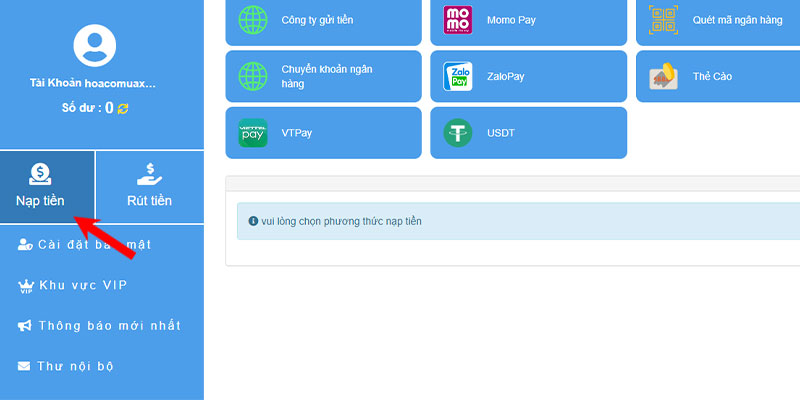Screen dimensions: 800x400
Task: Open Thư nội bộ internal mail
Action: click(65, 366)
